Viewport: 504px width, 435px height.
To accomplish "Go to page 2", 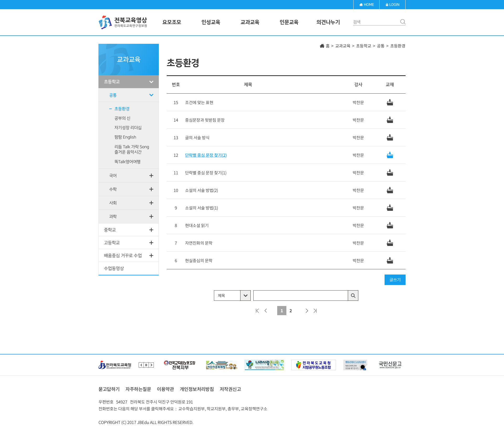I will pyautogui.click(x=291, y=311).
